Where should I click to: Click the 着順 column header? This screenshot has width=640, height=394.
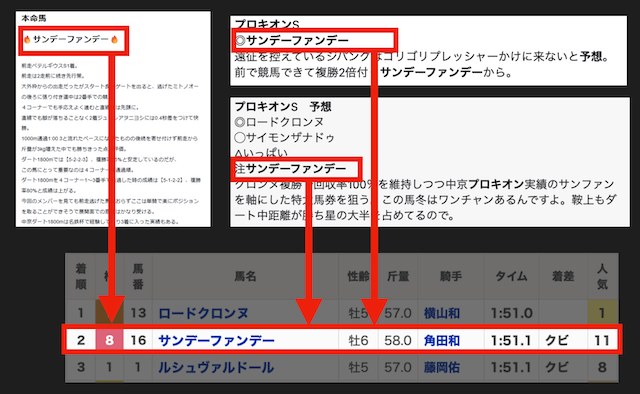tap(81, 276)
